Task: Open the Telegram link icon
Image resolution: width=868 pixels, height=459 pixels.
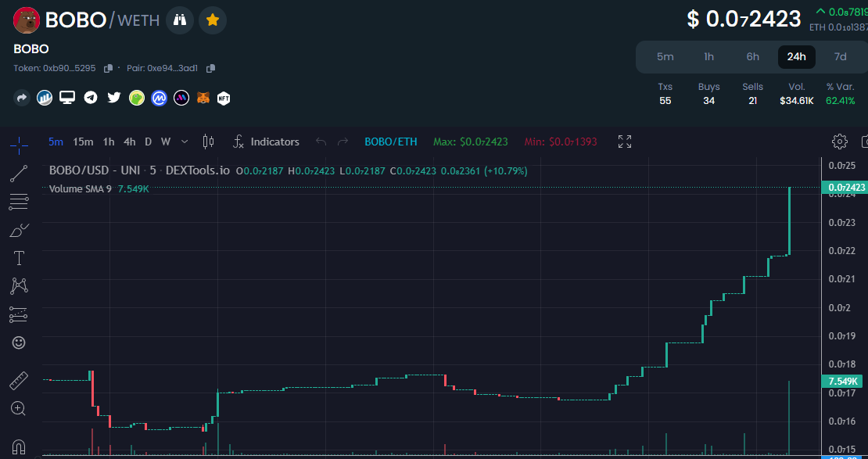Action: (91, 98)
